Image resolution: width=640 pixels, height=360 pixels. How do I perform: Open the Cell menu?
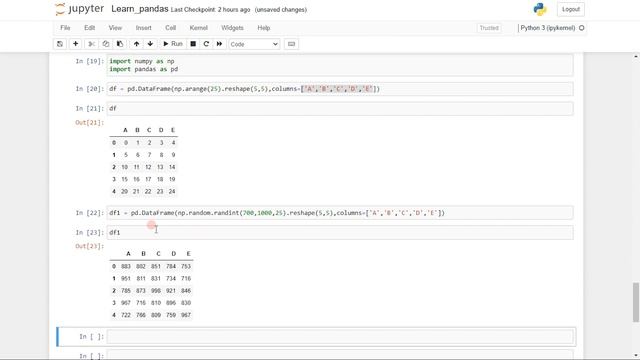[171, 28]
